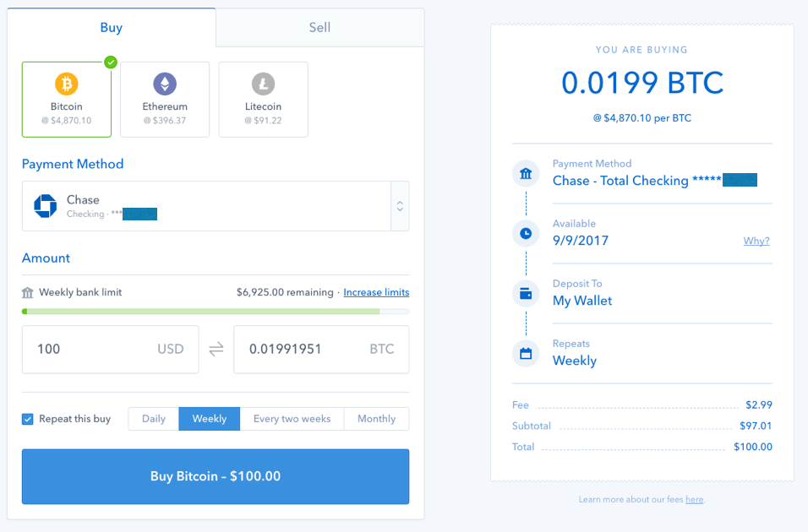This screenshot has height=532, width=808.
Task: Click the $2.99 fee value
Action: [758, 404]
